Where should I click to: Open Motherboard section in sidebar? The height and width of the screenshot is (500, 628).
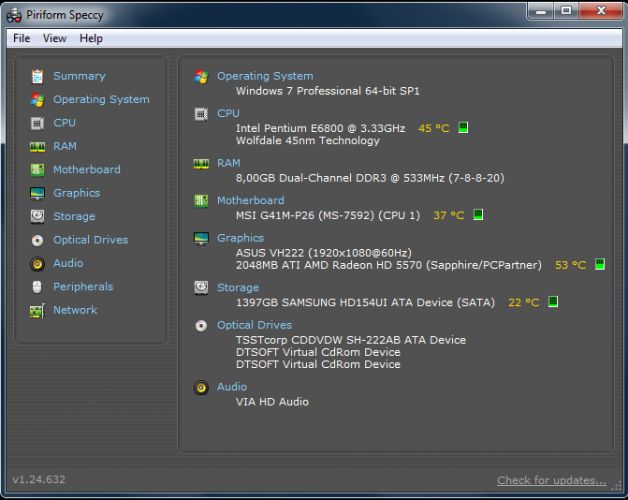pyautogui.click(x=87, y=169)
